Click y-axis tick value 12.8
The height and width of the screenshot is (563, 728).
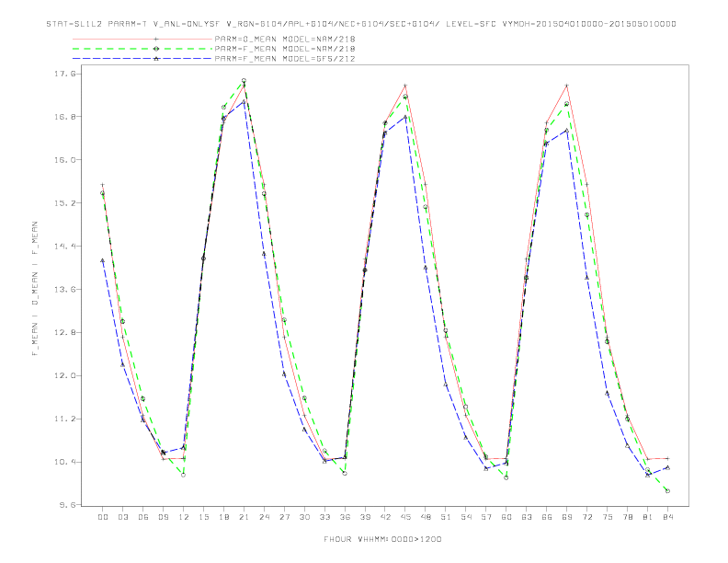(x=65, y=333)
